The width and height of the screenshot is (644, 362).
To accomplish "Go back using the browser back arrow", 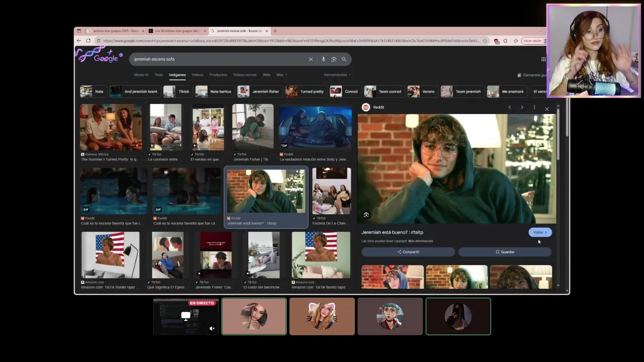I will pos(79,41).
